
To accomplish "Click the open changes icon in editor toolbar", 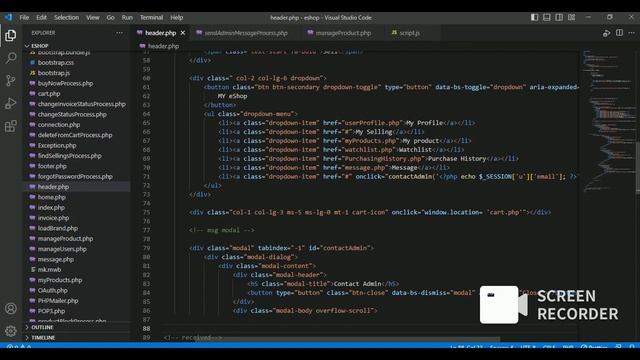I will (607, 33).
